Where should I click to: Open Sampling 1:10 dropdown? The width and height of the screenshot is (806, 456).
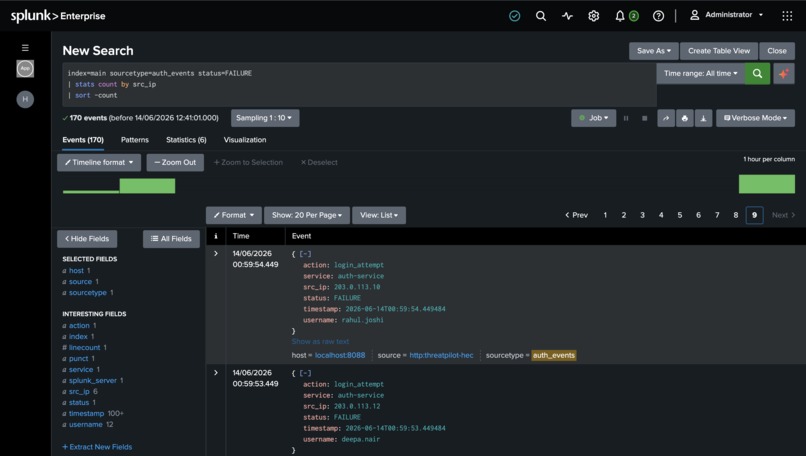[x=265, y=118]
